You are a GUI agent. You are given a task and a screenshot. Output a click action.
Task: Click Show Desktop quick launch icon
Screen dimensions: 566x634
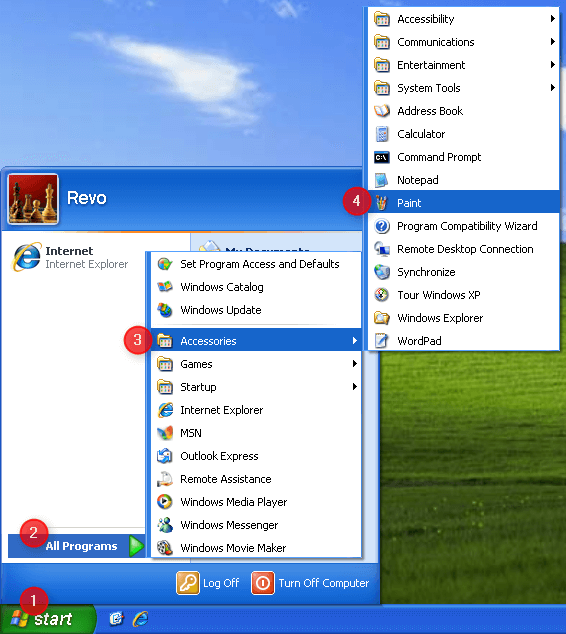point(116,619)
